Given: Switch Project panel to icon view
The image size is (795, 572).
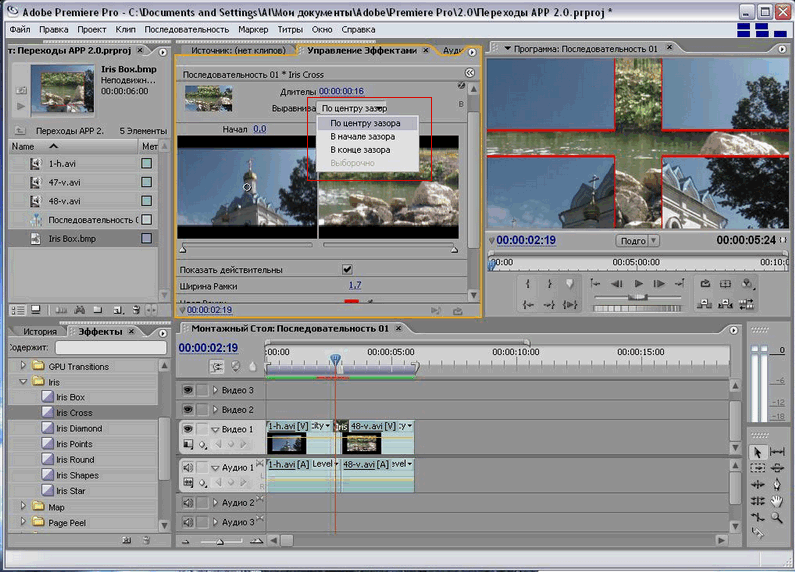Looking at the screenshot, I should point(36,309).
